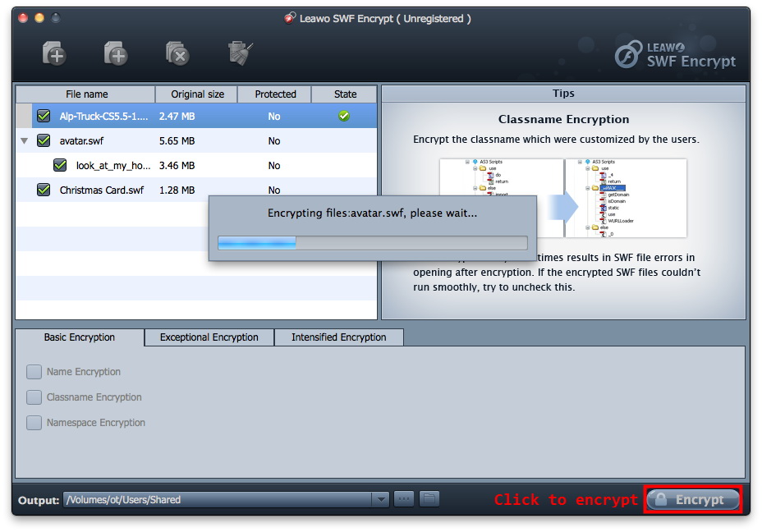Uncheck the Alp-Truck-CS5.5 file checkbox
This screenshot has width=762, height=532.
[x=44, y=116]
